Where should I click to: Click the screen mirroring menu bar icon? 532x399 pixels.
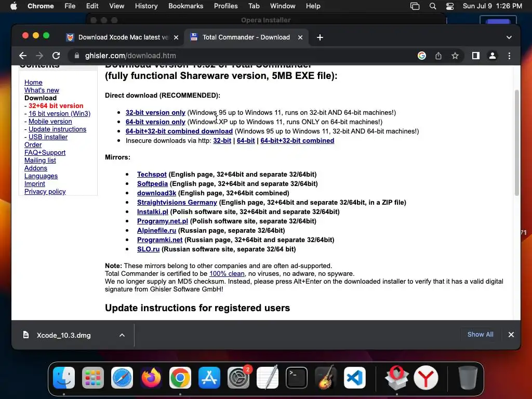click(x=415, y=6)
